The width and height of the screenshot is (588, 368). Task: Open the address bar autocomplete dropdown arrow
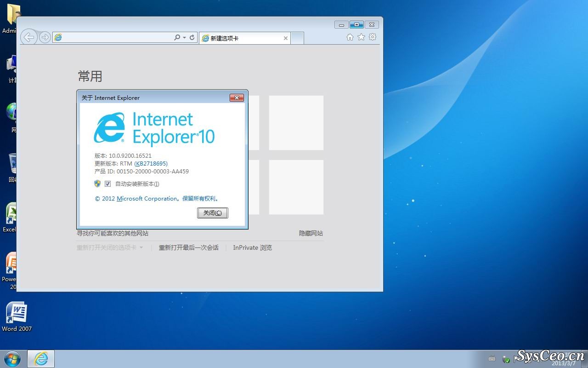pos(184,38)
